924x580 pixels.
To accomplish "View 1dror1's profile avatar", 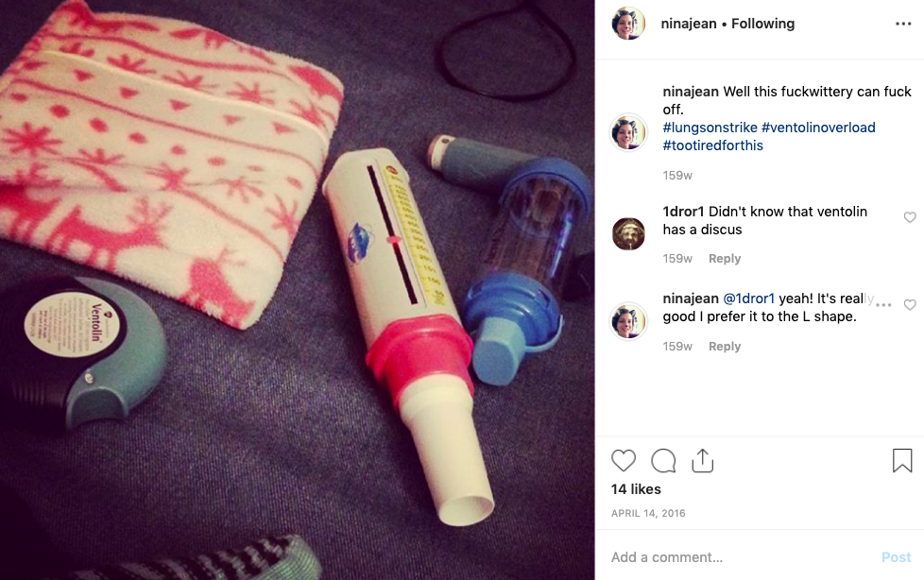I will 629,233.
